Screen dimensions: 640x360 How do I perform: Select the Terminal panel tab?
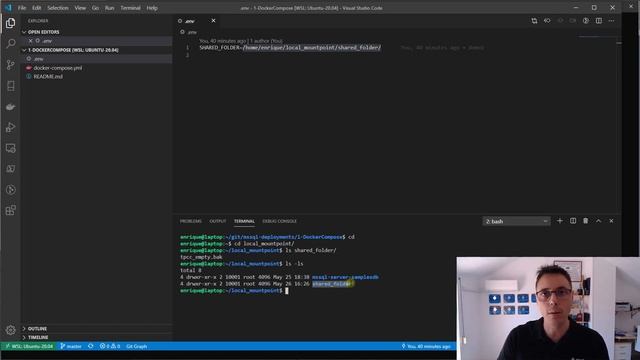[244, 221]
